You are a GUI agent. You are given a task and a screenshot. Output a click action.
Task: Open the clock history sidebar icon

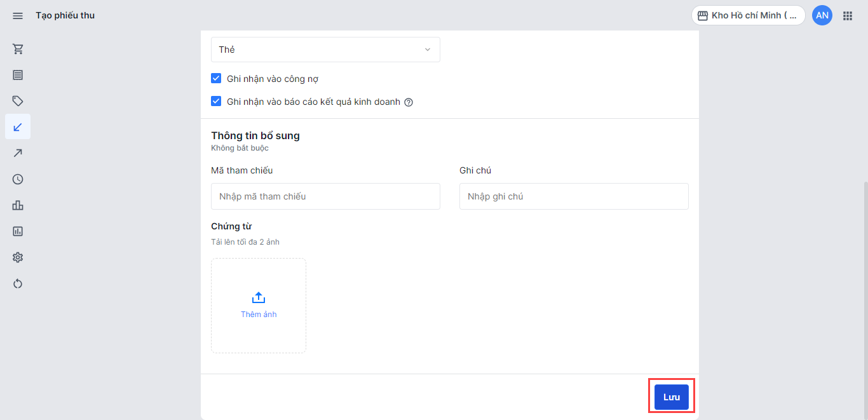click(18, 179)
